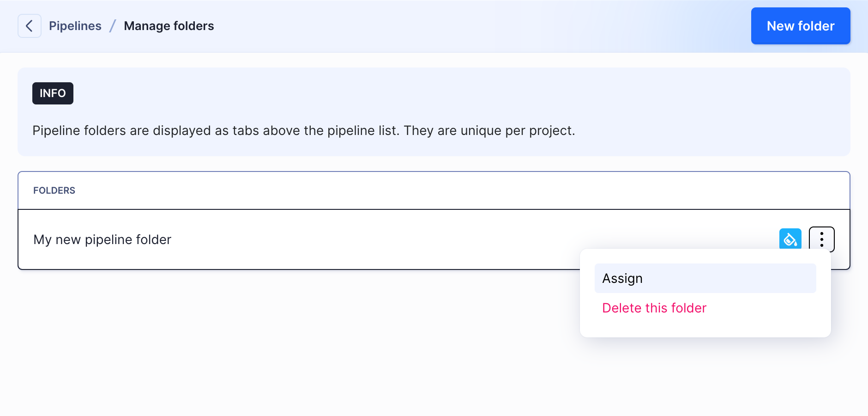Click the back chevron arrow icon
Viewport: 868px width, 416px height.
[30, 26]
